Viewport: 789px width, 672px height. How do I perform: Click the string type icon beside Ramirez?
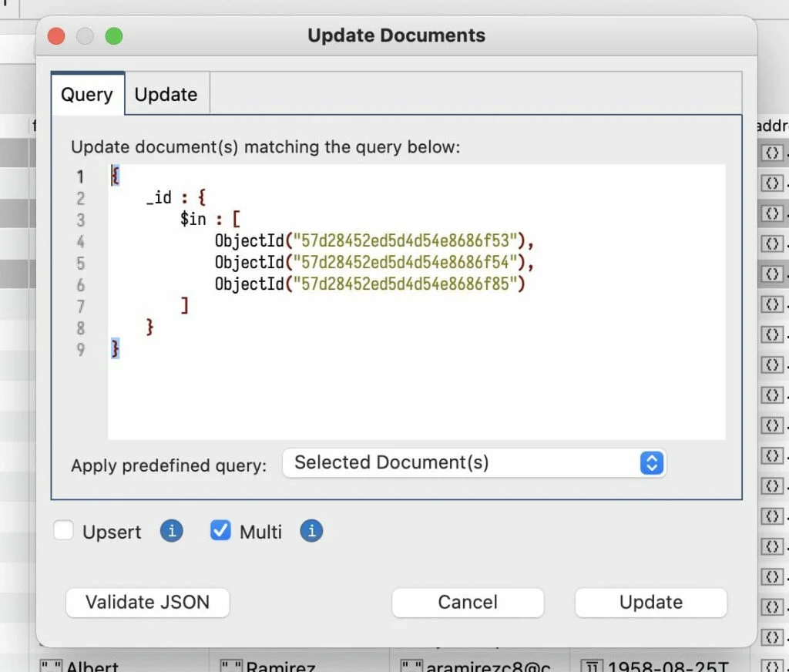pyautogui.click(x=231, y=667)
